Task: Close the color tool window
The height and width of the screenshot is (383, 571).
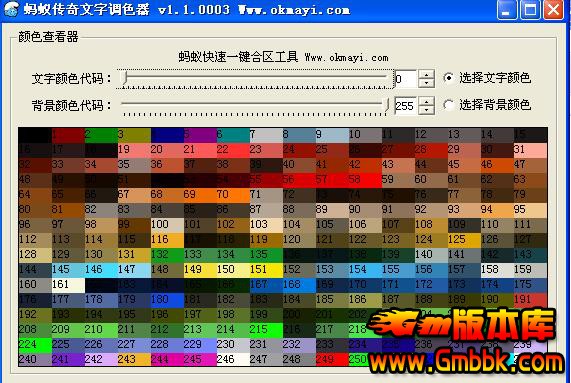Action: [x=554, y=9]
